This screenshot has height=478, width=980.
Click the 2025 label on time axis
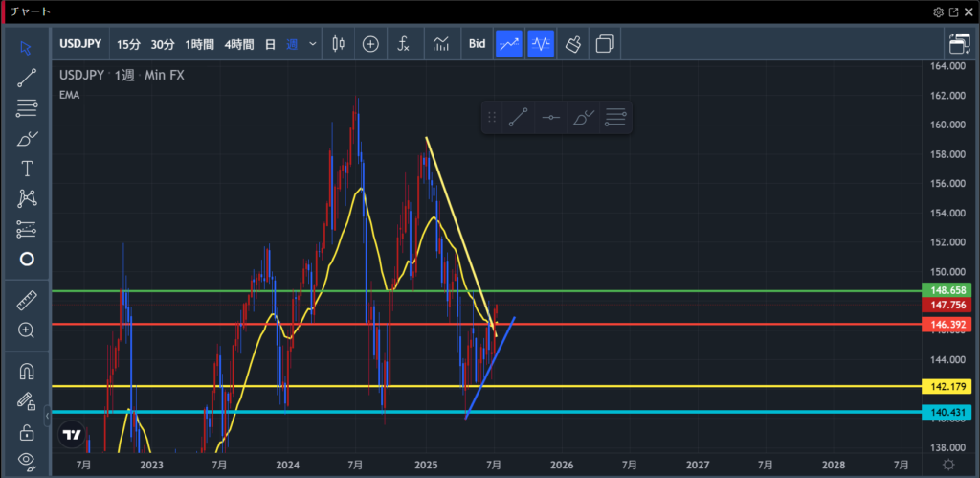click(x=426, y=465)
